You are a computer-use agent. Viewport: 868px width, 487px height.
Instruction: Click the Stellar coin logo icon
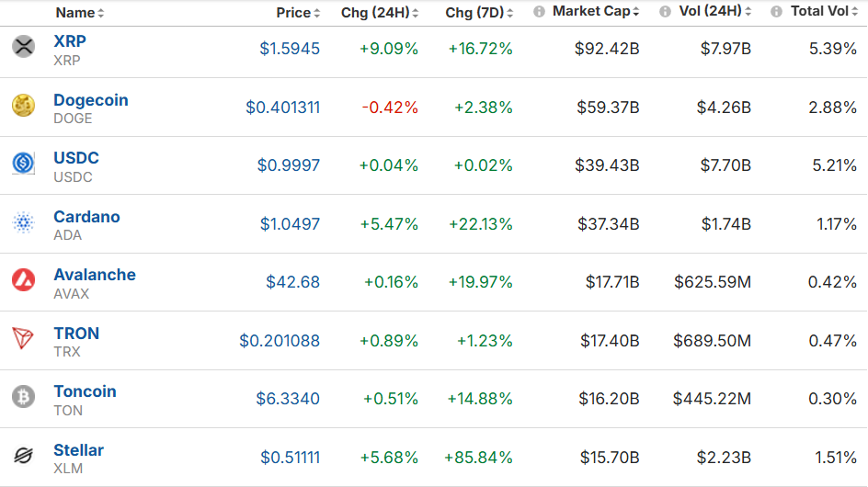[23, 456]
